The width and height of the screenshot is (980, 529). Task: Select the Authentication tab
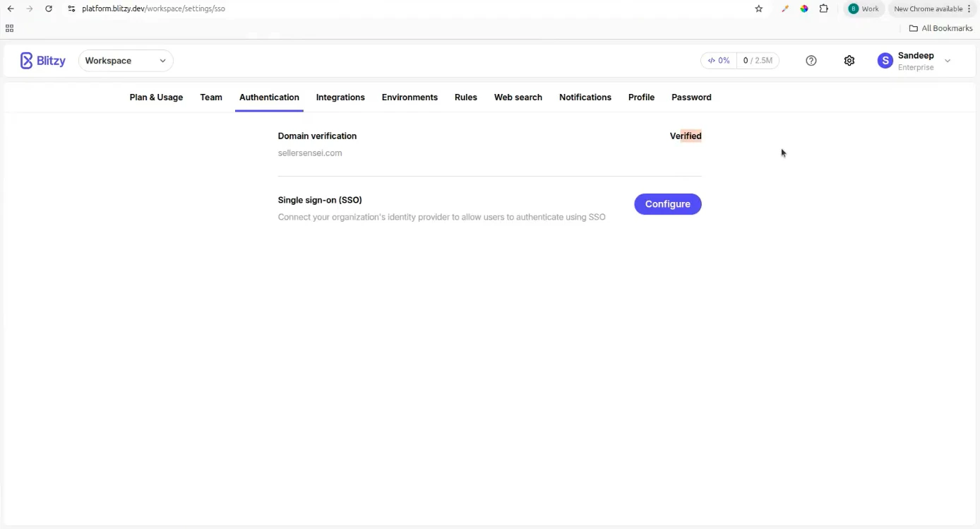269,97
